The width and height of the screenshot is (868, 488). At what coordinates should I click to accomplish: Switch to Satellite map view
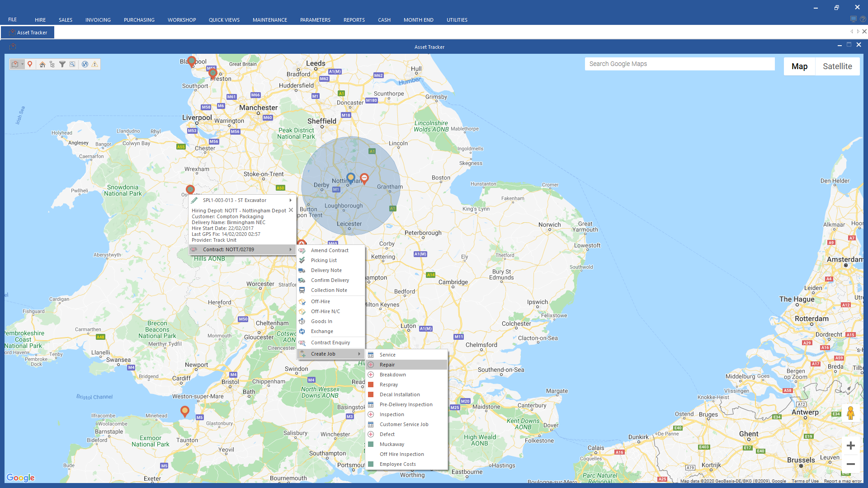tap(837, 66)
